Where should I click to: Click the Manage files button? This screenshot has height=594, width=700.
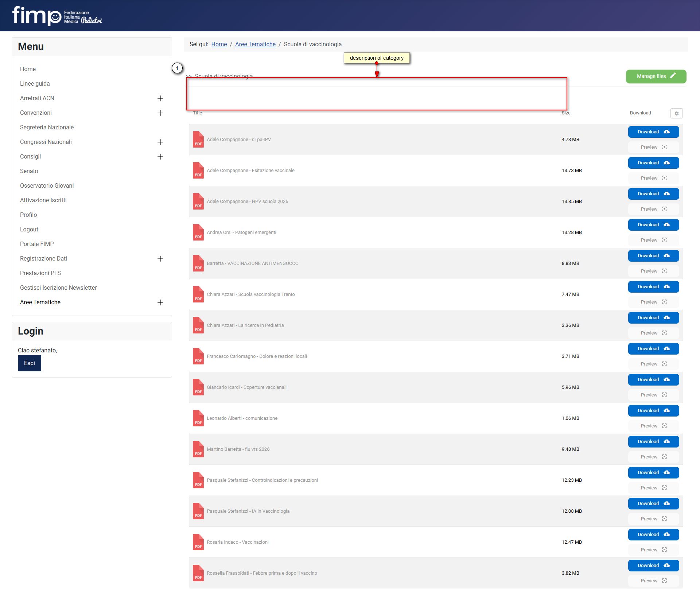tap(656, 76)
